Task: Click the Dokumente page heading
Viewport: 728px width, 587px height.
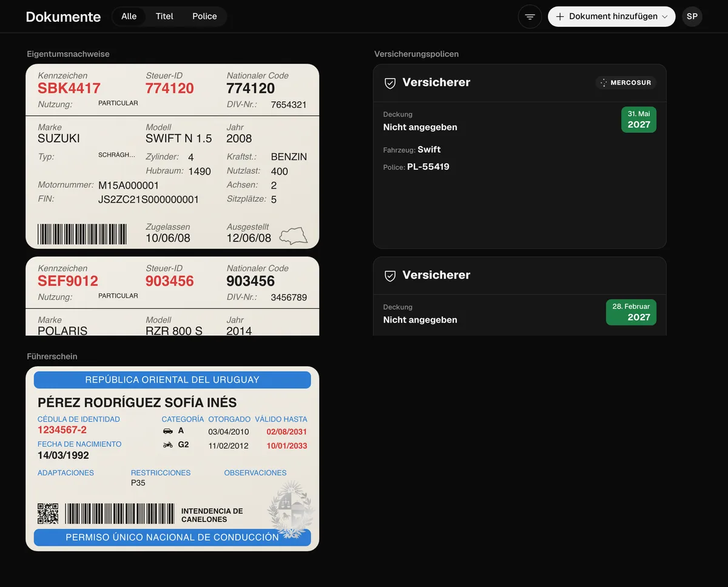Action: click(63, 17)
